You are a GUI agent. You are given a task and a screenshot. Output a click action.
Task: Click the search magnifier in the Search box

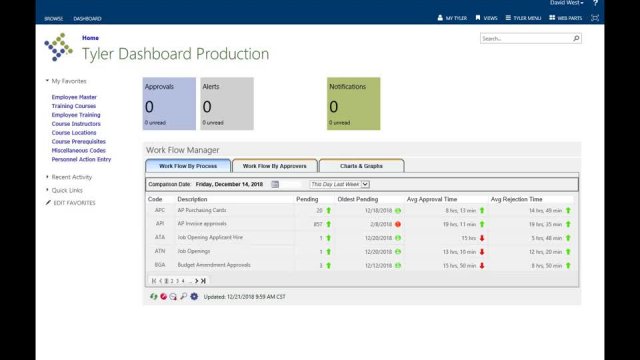pyautogui.click(x=576, y=38)
